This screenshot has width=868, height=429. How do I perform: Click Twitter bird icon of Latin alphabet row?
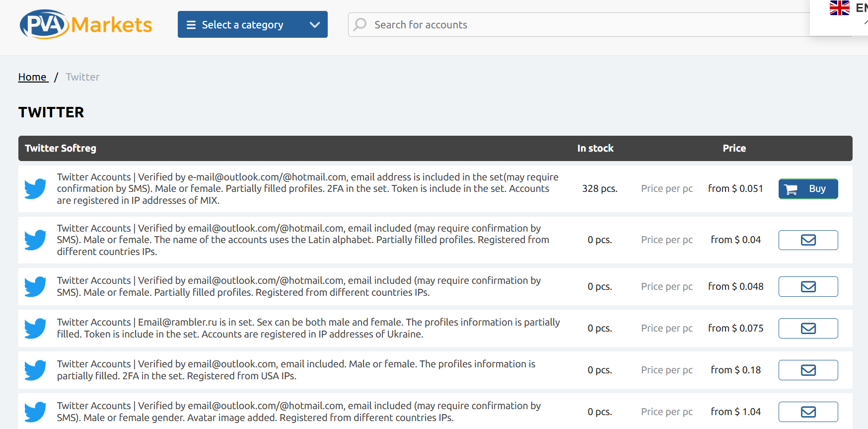click(35, 240)
